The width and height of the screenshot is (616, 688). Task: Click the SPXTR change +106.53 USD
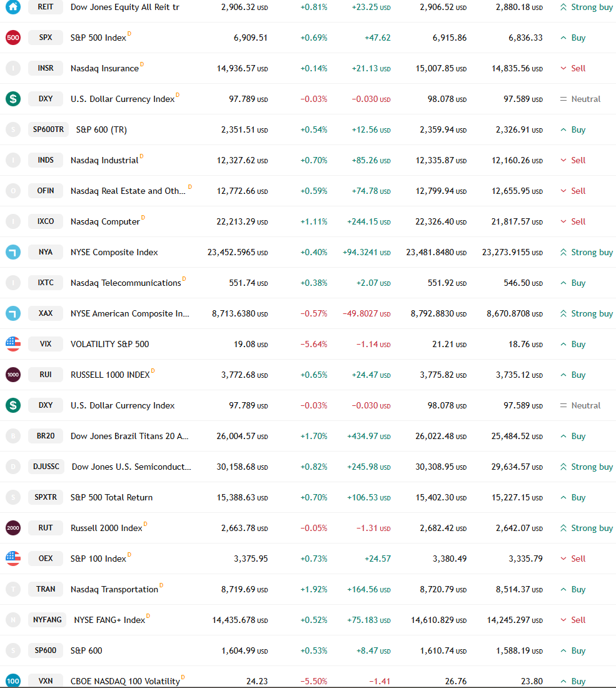(368, 497)
